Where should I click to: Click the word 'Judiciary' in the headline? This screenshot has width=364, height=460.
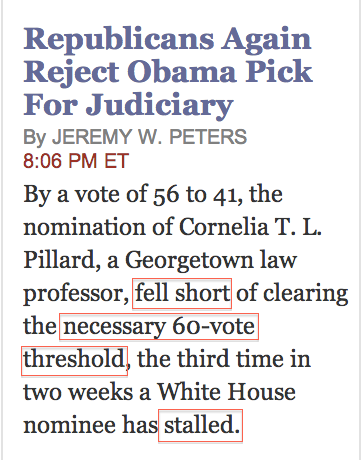click(x=159, y=106)
